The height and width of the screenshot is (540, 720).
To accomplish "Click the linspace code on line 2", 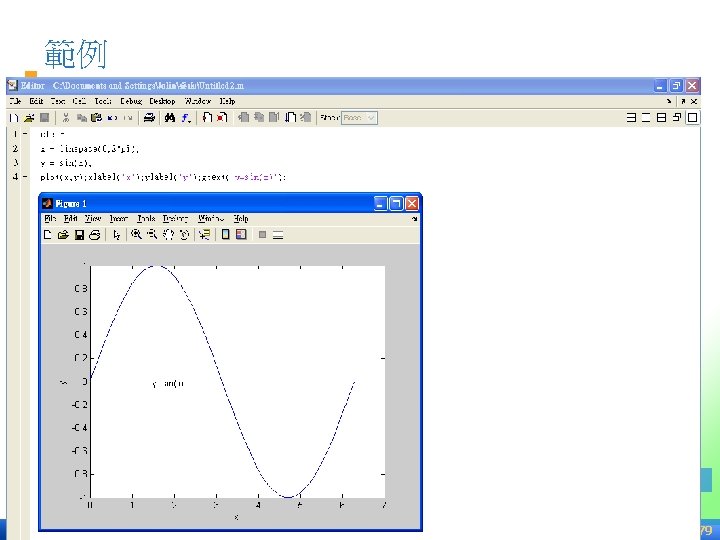I will (89, 149).
